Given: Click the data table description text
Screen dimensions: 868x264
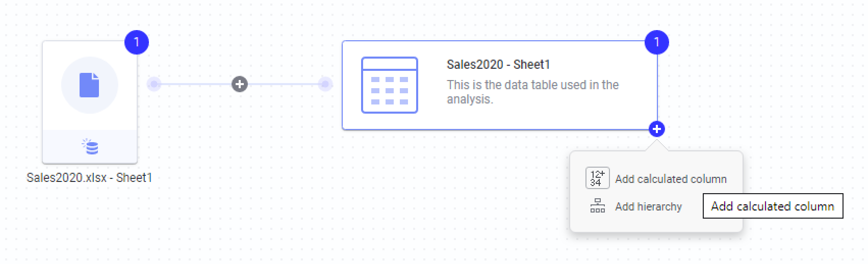Looking at the screenshot, I should pyautogui.click(x=533, y=92).
